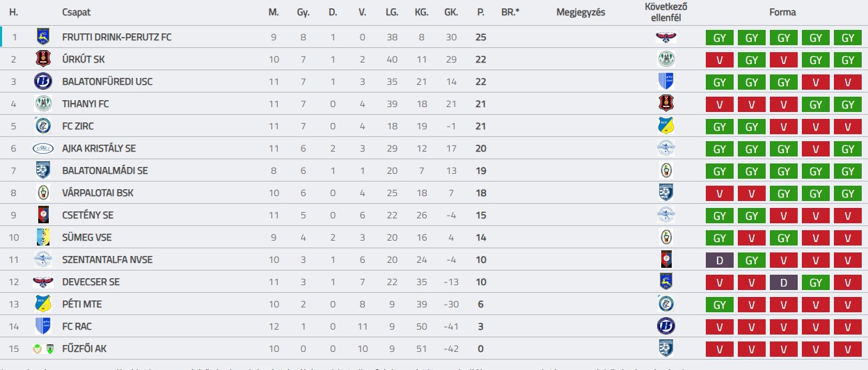Click the Úrkút SK team crest
Image resolution: width=868 pixels, height=370 pixels.
43,59
